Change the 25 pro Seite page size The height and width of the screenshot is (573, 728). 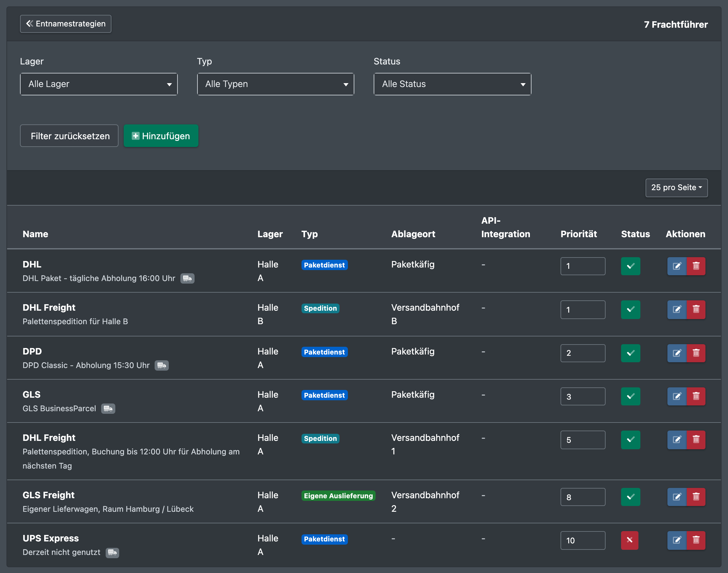[676, 188]
